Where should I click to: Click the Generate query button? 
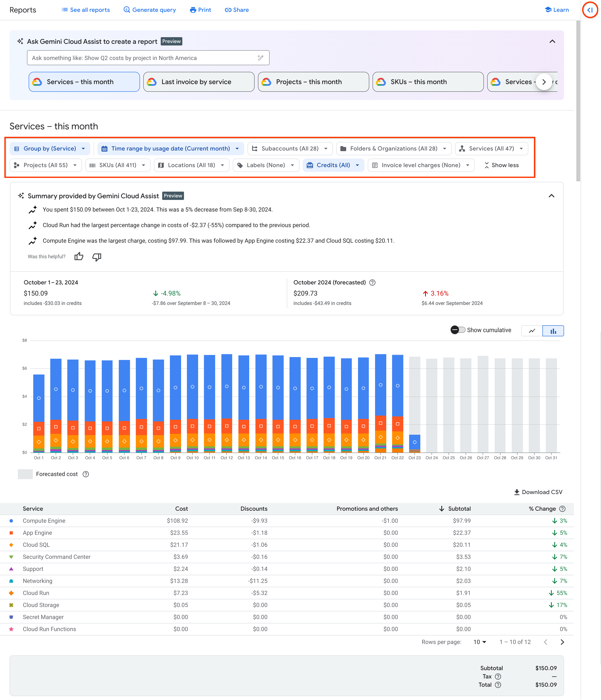[149, 10]
